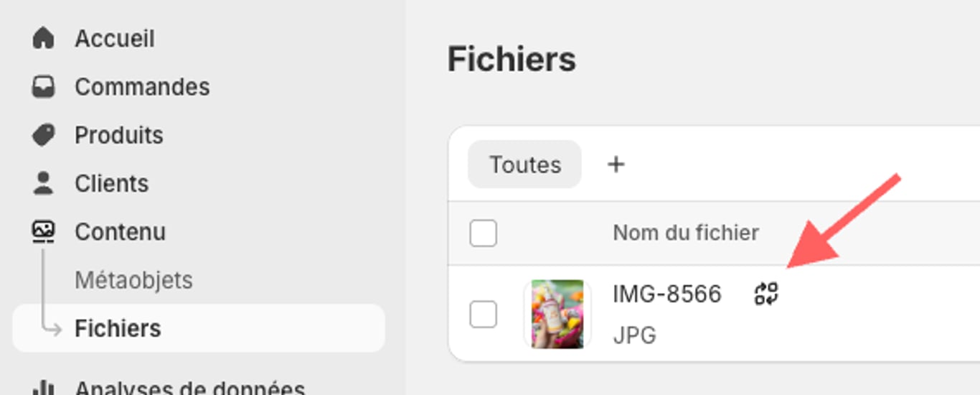
Task: Go to Fichiers in the sidebar
Action: [118, 328]
